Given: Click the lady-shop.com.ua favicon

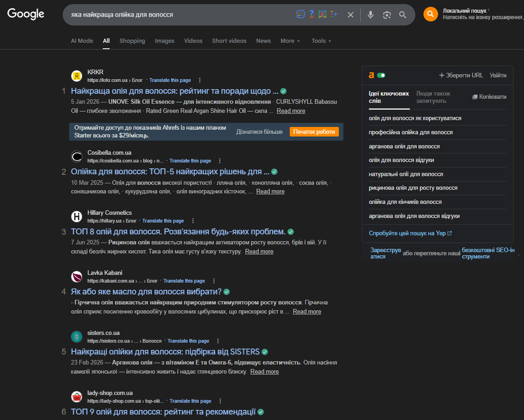Looking at the screenshot, I should coord(77,397).
